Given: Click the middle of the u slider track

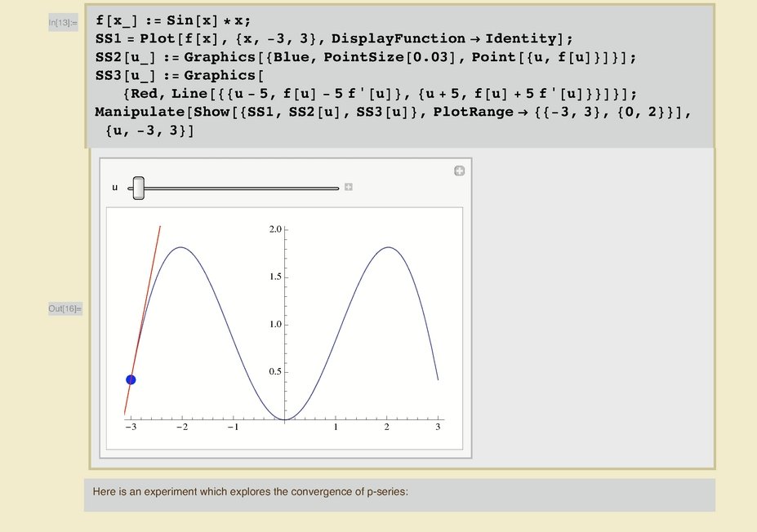Looking at the screenshot, I should [x=237, y=188].
